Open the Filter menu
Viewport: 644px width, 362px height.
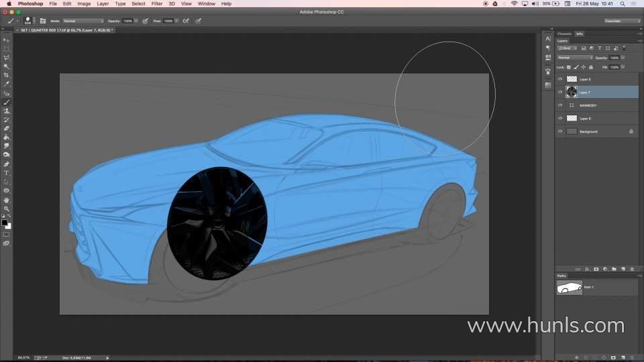(156, 3)
